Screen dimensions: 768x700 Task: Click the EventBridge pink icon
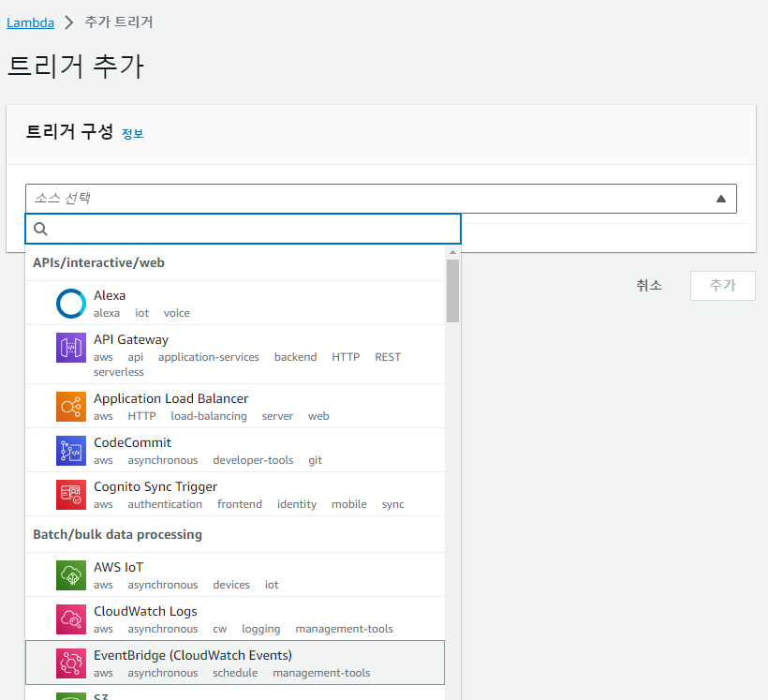(71, 663)
